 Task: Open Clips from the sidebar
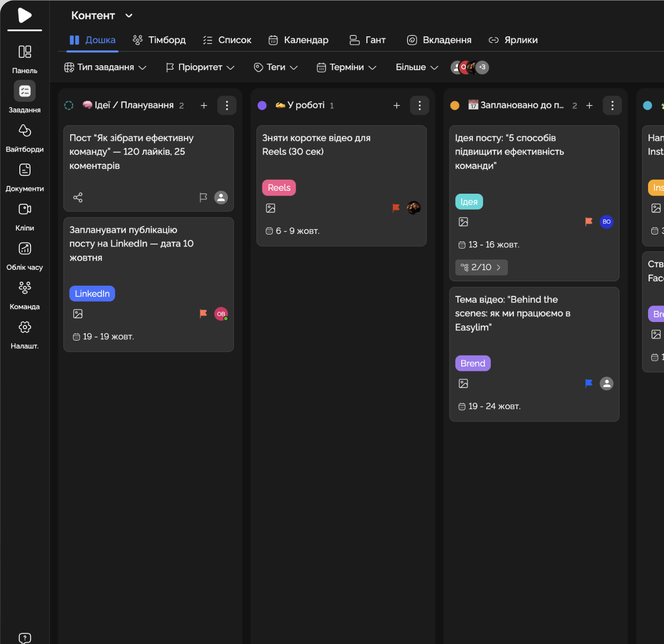point(25,216)
